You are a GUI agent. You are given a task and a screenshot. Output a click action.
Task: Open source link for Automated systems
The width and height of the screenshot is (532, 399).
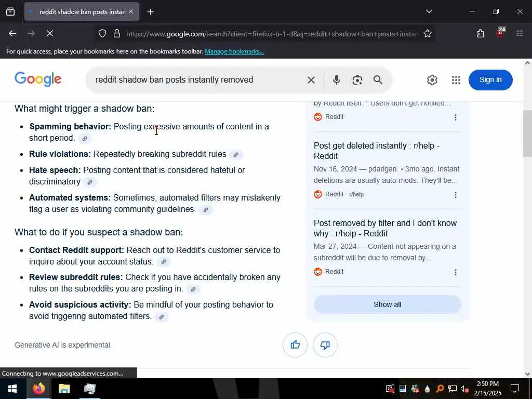(206, 210)
